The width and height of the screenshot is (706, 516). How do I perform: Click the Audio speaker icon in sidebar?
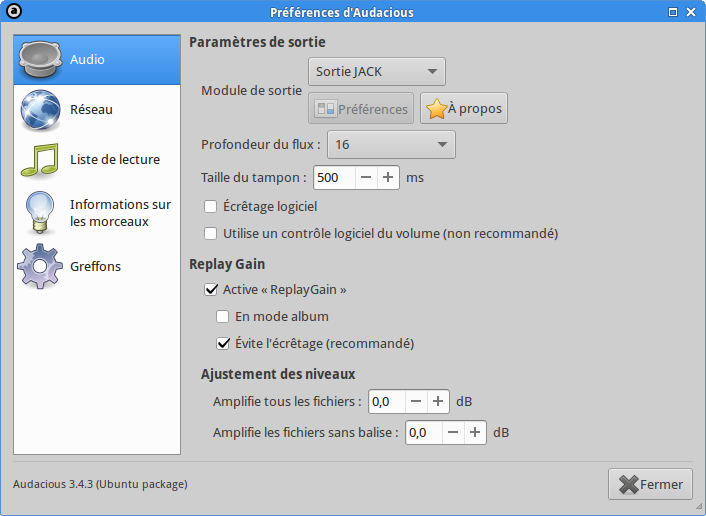40,60
